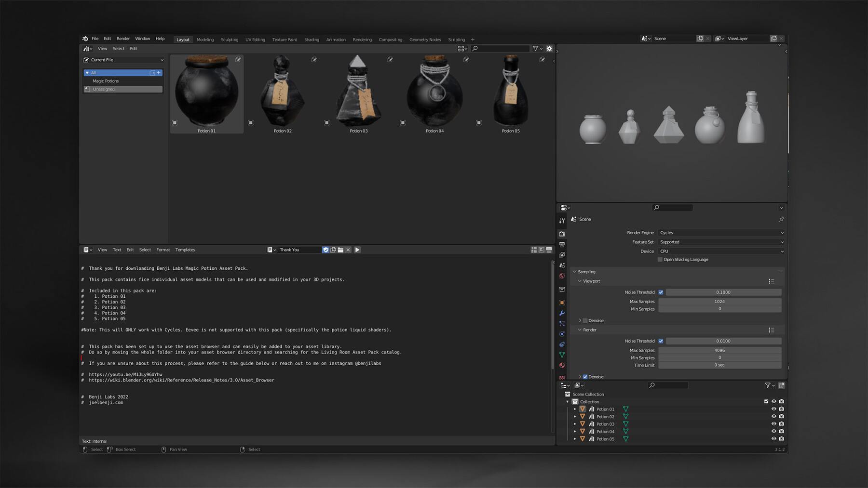Open the Material properties tab
868x488 pixels.
[x=562, y=366]
